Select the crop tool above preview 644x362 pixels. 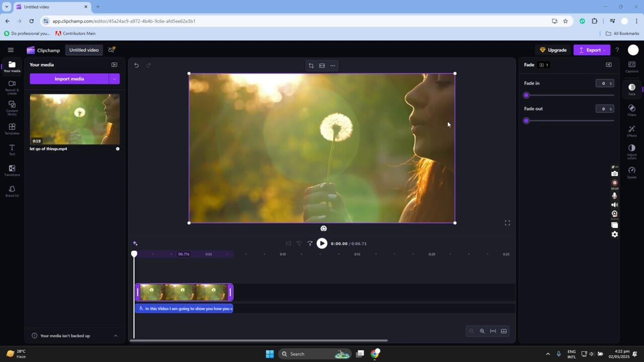coord(311,65)
